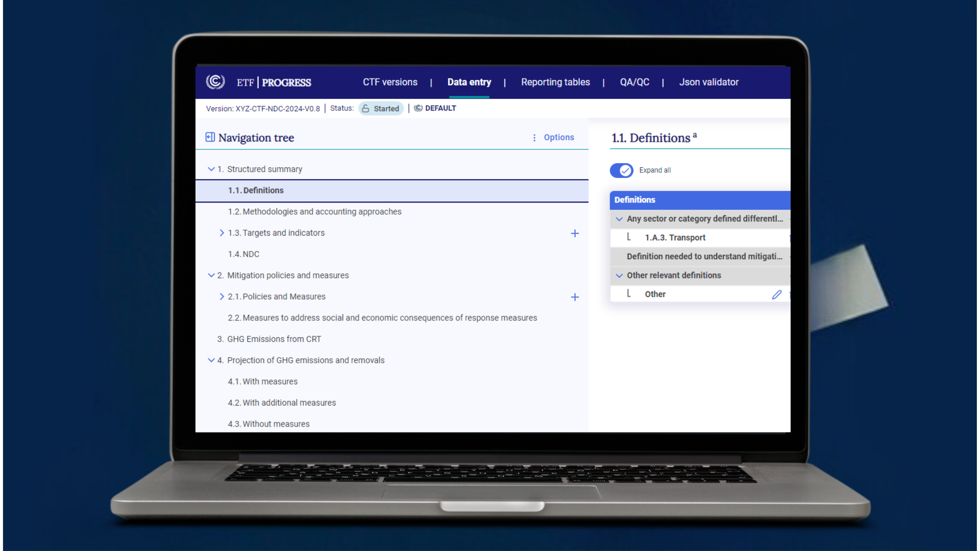Click the plus icon beside Targets and indicators
Viewport: 980px width, 551px height.
(575, 233)
